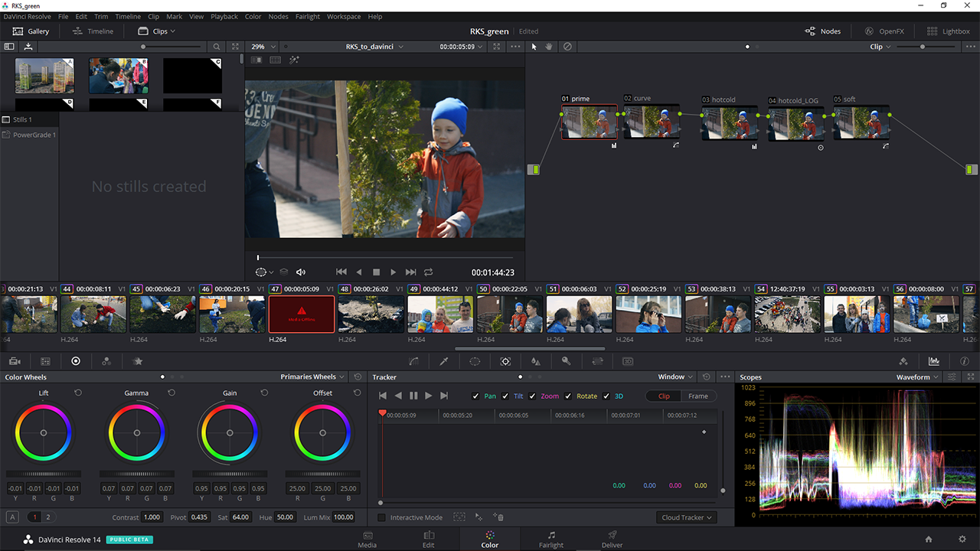Switch to the Deliver page

point(612,540)
